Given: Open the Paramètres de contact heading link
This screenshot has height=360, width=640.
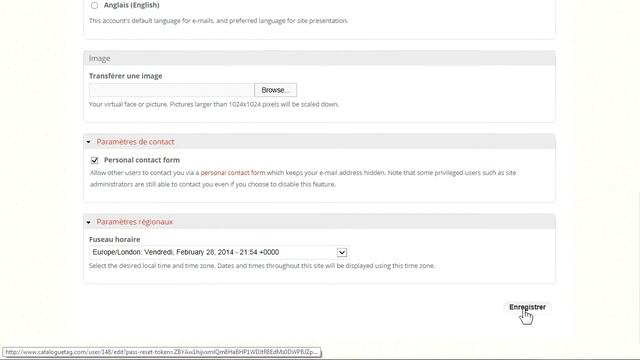Looking at the screenshot, I should (135, 142).
